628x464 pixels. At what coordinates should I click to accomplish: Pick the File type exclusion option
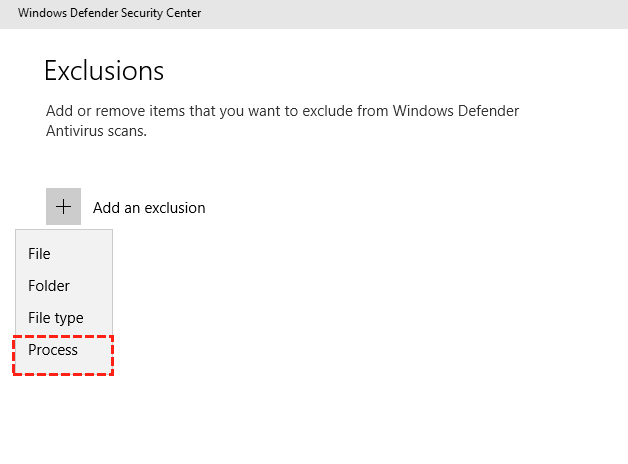tap(56, 318)
